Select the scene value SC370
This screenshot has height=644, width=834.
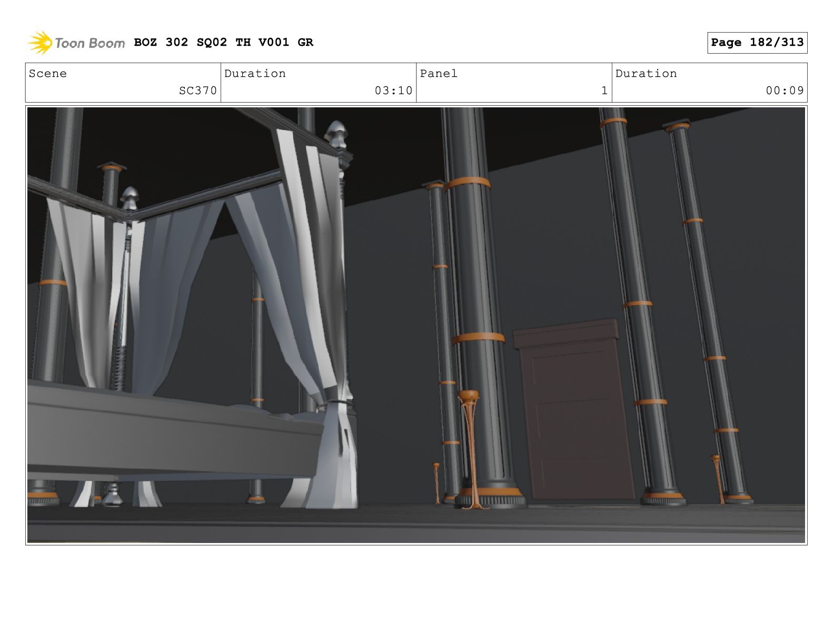tap(198, 90)
